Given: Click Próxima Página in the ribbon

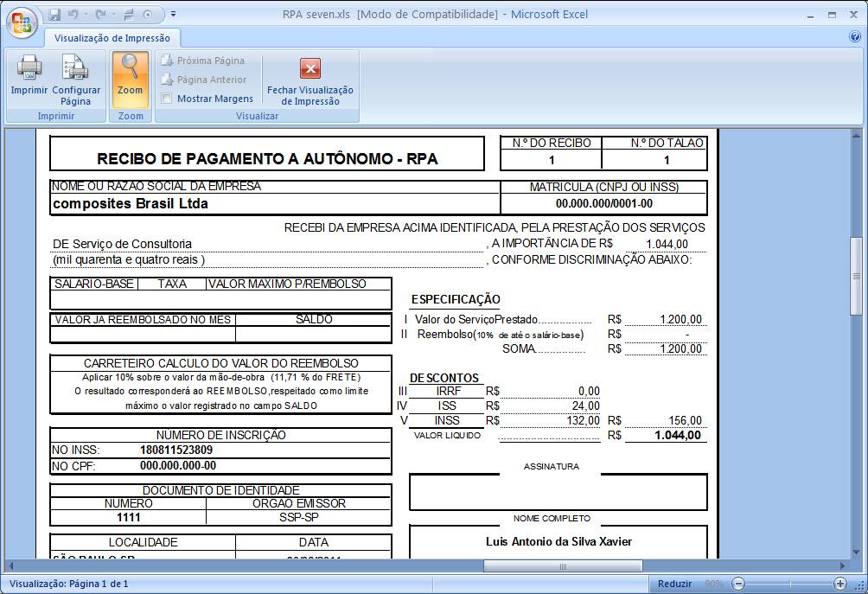Looking at the screenshot, I should tap(205, 60).
